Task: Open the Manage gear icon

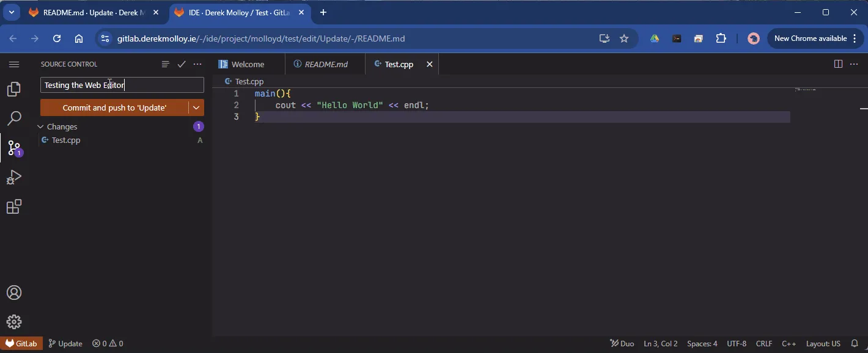Action: 14,322
